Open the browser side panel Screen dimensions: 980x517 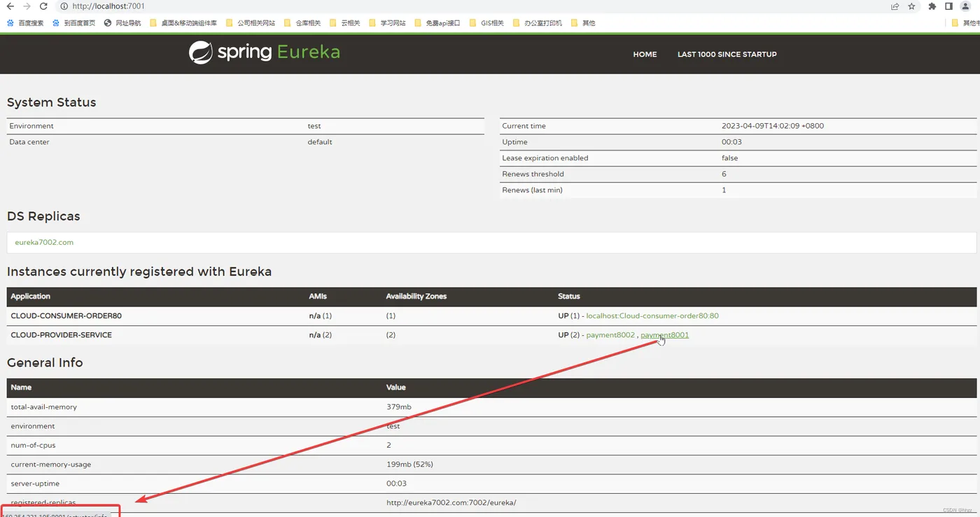948,6
